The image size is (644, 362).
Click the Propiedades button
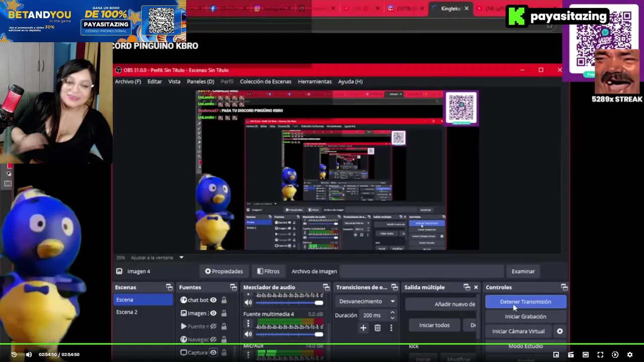coord(223,271)
